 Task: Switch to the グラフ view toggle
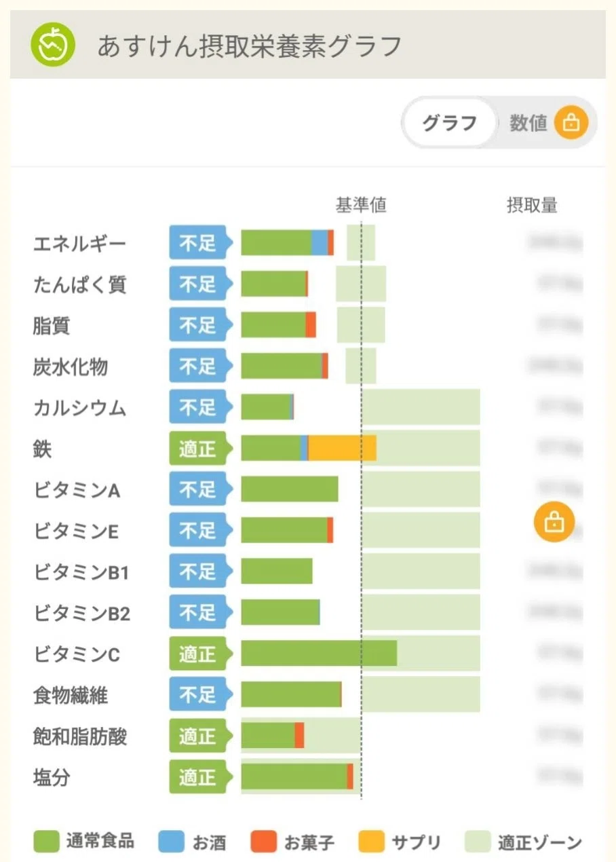[449, 123]
